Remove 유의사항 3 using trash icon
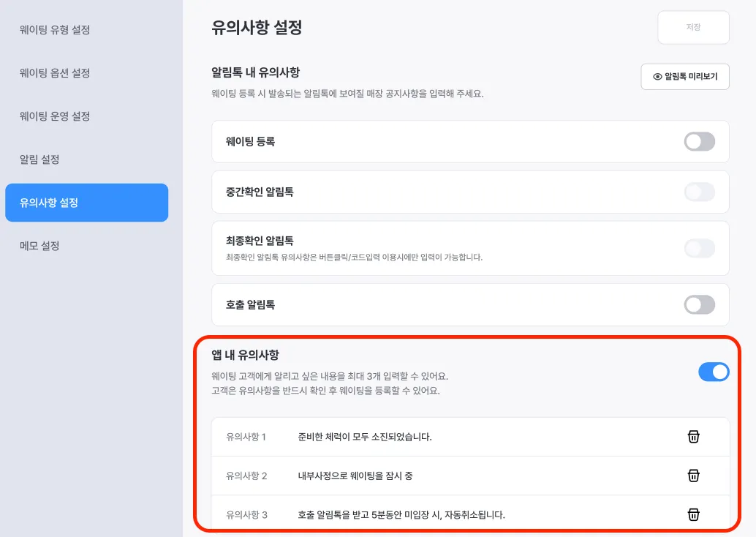 pyautogui.click(x=694, y=514)
